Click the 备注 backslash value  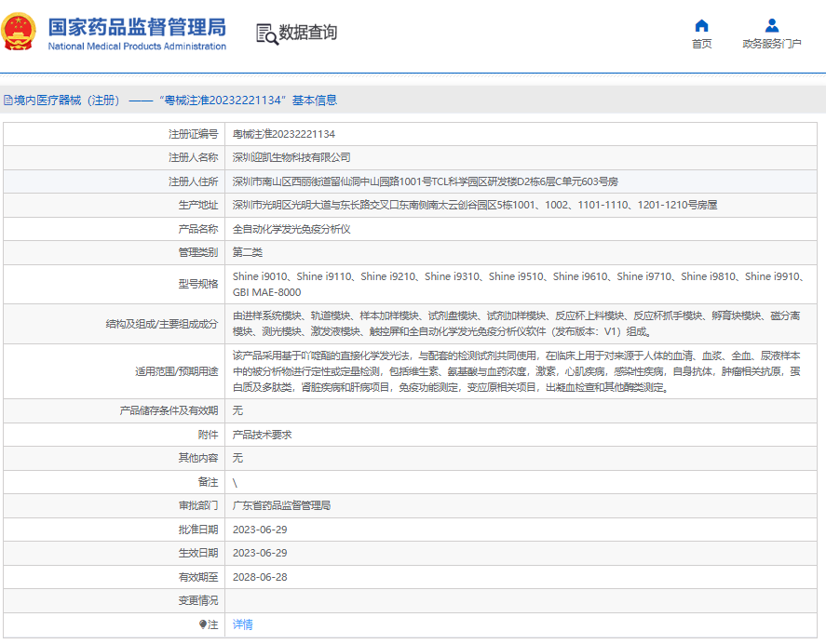[235, 483]
